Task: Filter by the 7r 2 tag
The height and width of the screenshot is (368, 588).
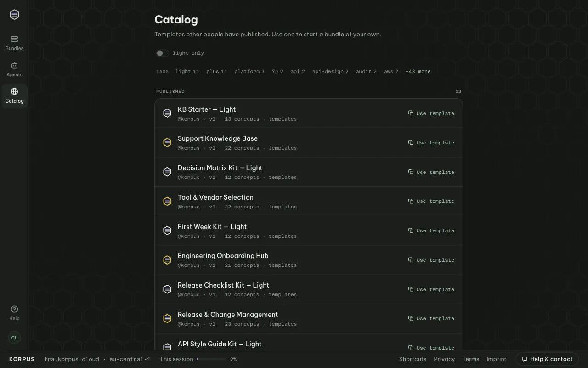Action: tap(277, 72)
